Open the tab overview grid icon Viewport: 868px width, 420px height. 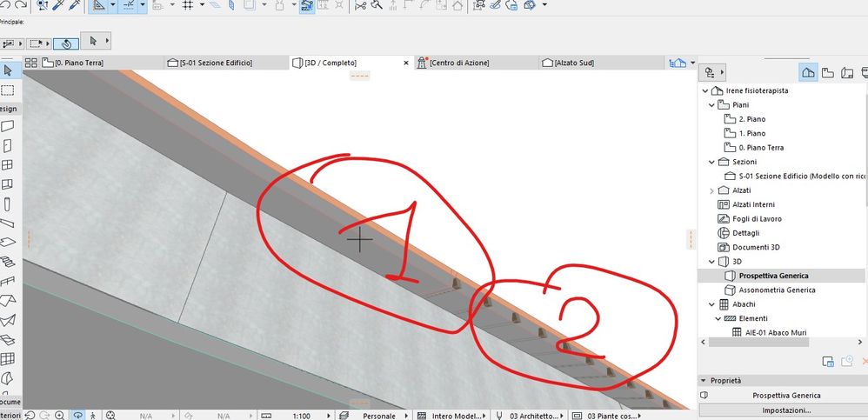pos(31,63)
